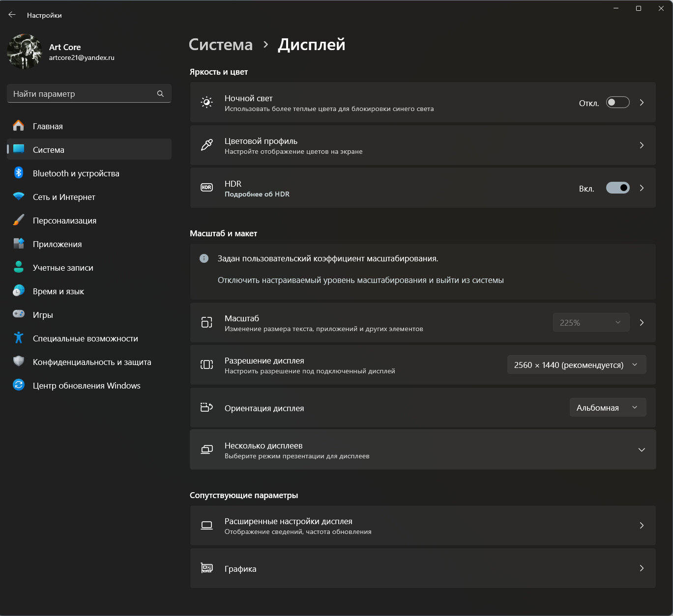This screenshot has width=673, height=616.
Task: Select Bluetooth и устройства menu item
Action: point(89,173)
